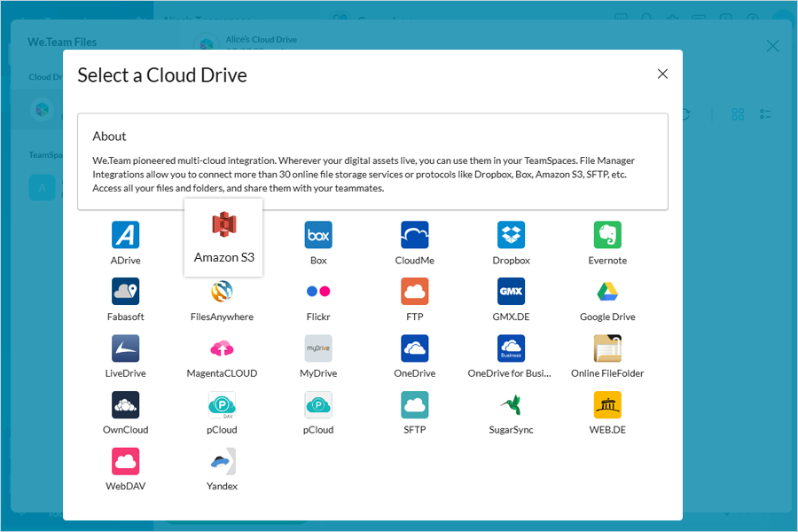Screen dimensions: 798x532
Task: Choose the WEB.DE drive
Action: click(x=607, y=404)
